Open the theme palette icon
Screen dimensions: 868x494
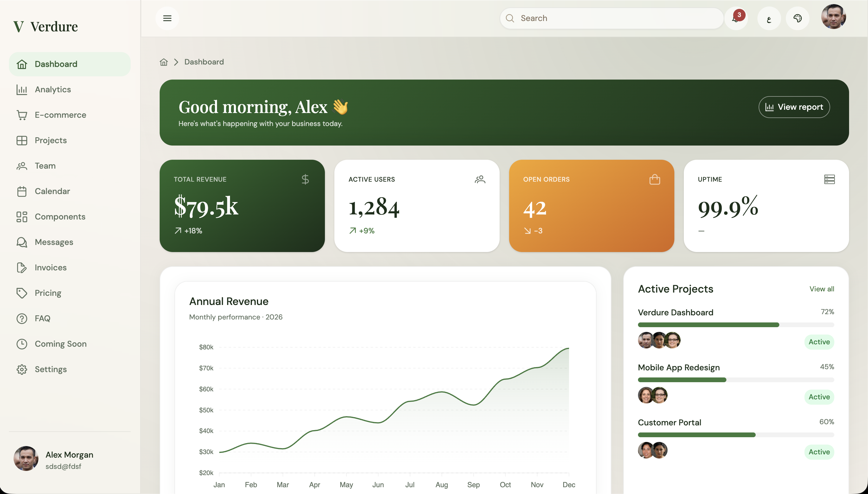pyautogui.click(x=797, y=18)
